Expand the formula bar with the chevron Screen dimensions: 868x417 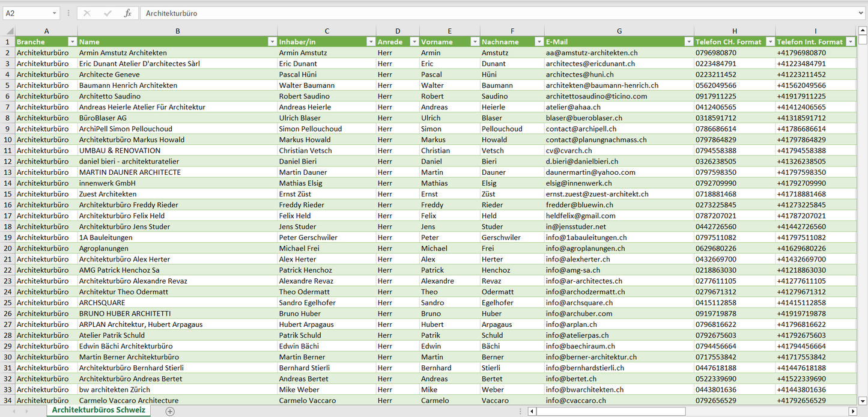pos(861,13)
